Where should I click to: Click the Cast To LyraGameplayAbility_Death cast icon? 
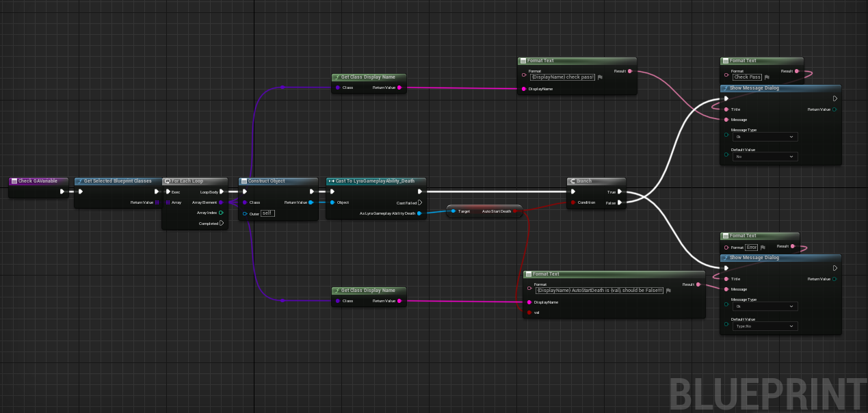(330, 181)
